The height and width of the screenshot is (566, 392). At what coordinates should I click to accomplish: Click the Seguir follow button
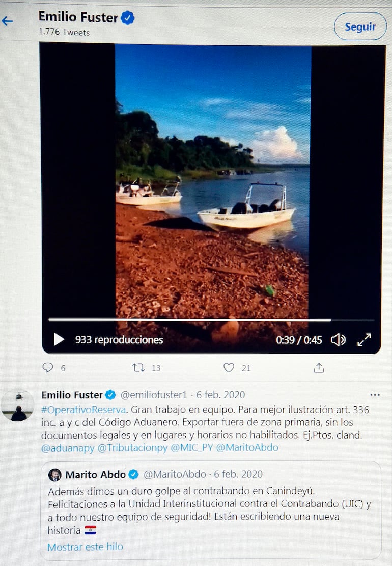tap(360, 26)
